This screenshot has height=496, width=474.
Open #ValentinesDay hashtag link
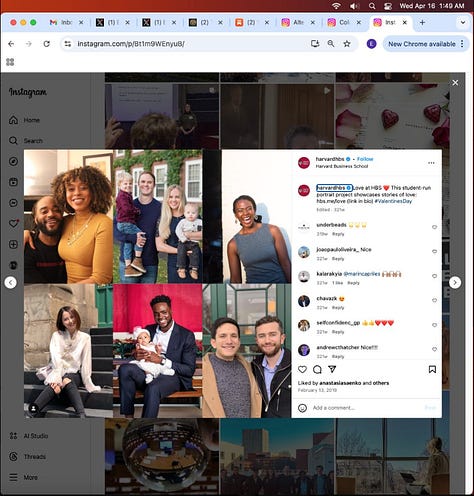pos(393,201)
